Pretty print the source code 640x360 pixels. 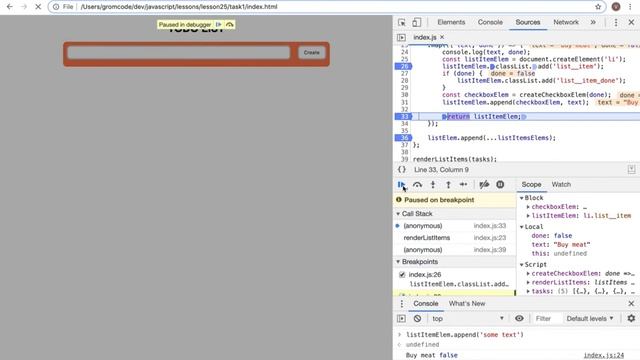[402, 170]
